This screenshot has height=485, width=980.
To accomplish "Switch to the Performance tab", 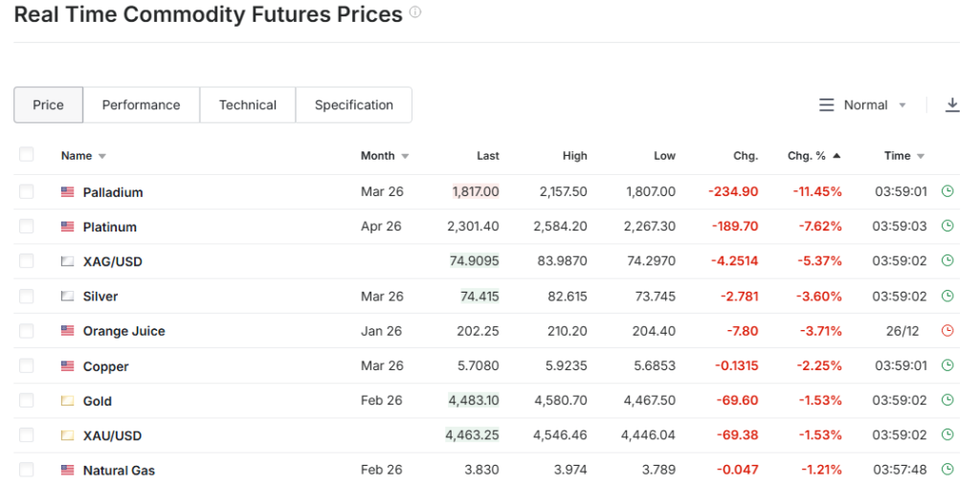I will (141, 105).
